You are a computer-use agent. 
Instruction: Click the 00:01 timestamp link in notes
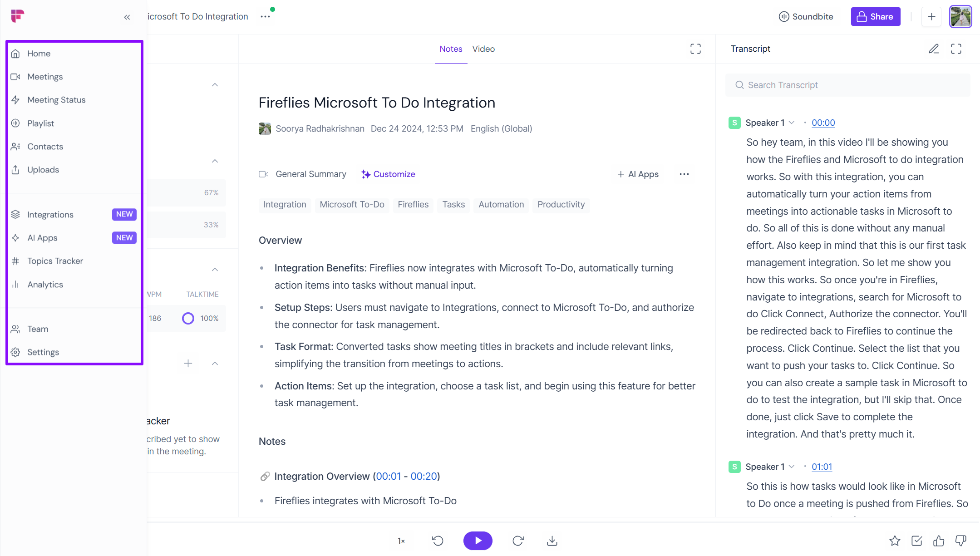coord(388,477)
